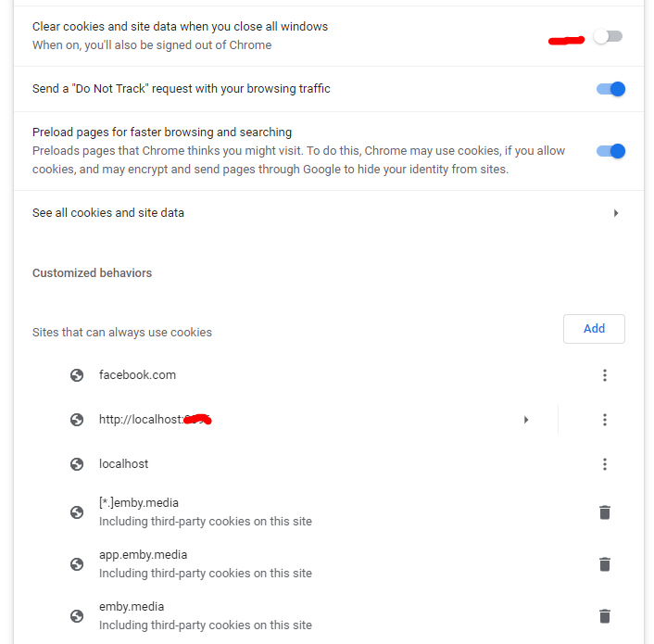
Task: Click the emby.media site label
Action: point(131,607)
